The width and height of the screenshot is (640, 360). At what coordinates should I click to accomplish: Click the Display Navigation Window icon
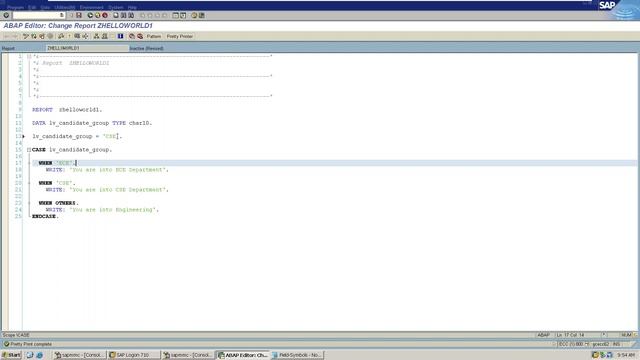[x=104, y=36]
